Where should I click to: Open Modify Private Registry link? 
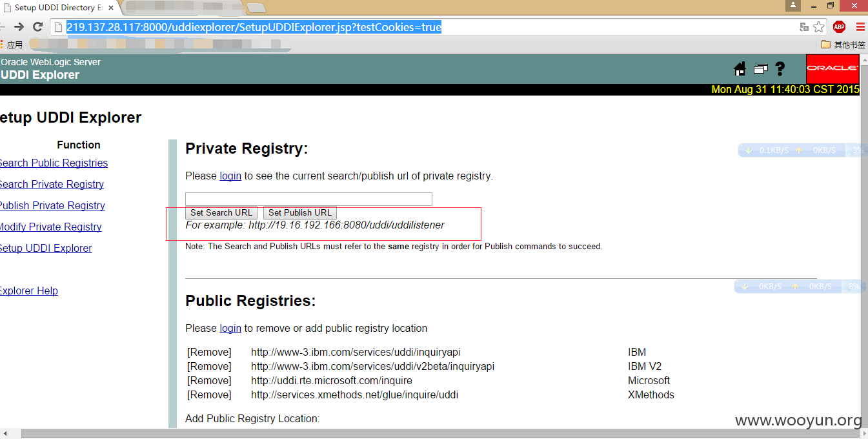click(x=50, y=227)
